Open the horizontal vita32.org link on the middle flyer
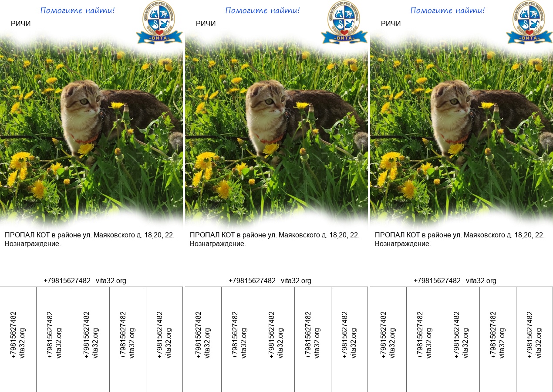The image size is (553, 392). (x=296, y=281)
